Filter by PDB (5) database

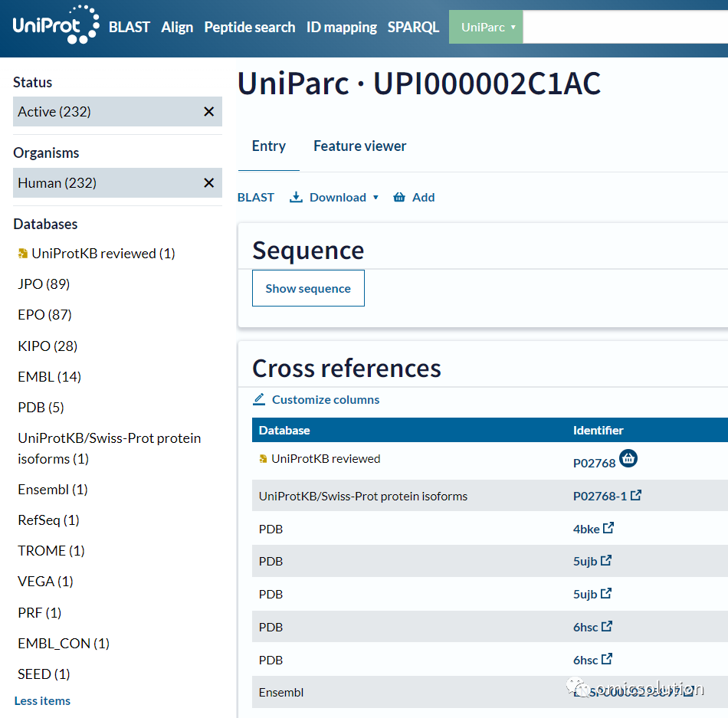[41, 408]
